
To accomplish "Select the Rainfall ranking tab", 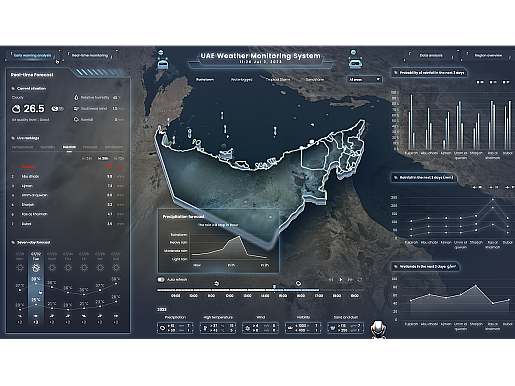I will click(69, 147).
